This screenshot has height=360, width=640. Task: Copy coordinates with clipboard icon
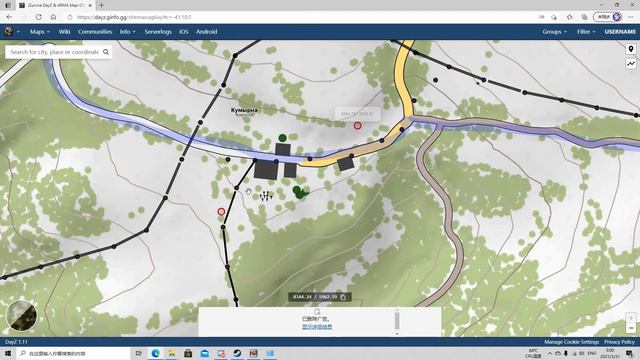343,297
